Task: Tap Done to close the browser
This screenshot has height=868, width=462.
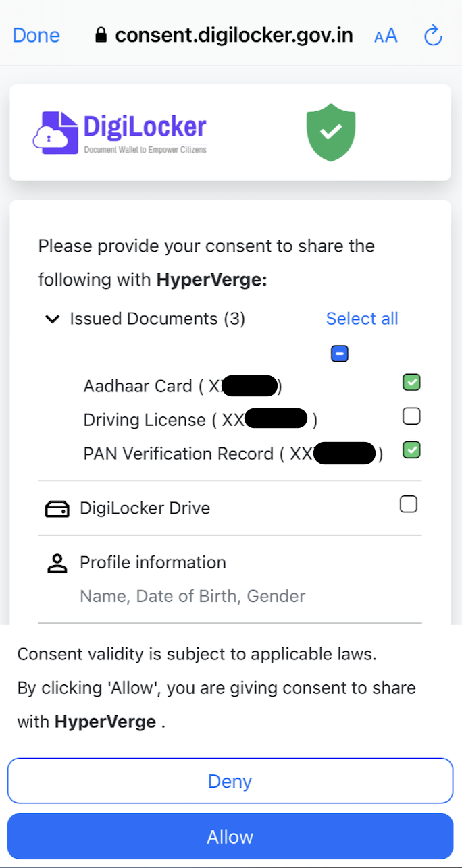Action: click(36, 35)
